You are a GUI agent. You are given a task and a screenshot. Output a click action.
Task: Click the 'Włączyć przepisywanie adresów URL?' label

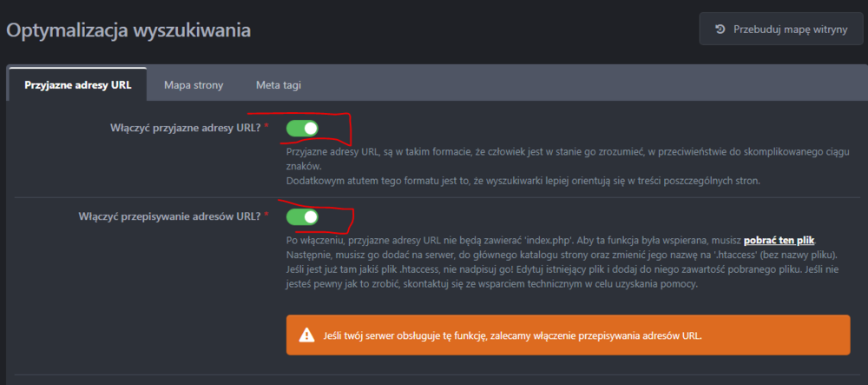168,216
